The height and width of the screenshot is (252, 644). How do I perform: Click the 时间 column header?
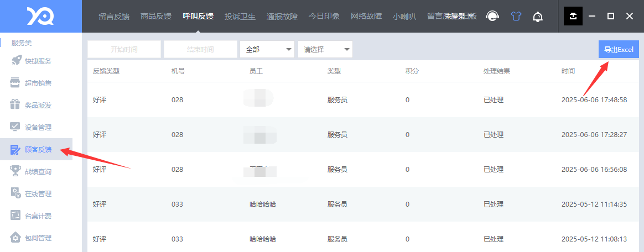pos(568,71)
